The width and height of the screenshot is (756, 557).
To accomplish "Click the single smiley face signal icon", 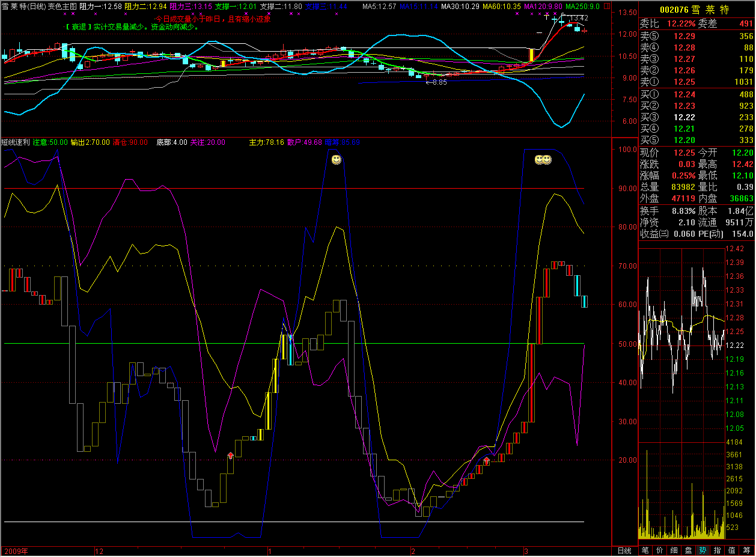I will point(337,160).
